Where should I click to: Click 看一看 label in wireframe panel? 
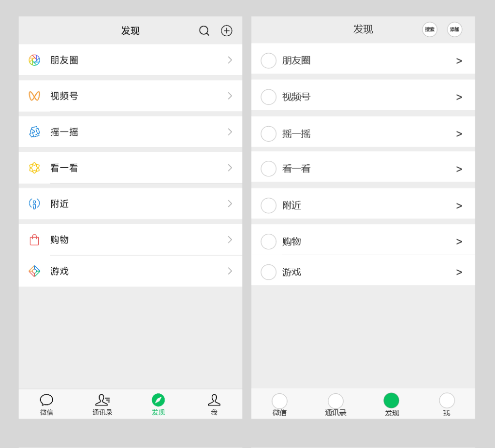(x=296, y=169)
